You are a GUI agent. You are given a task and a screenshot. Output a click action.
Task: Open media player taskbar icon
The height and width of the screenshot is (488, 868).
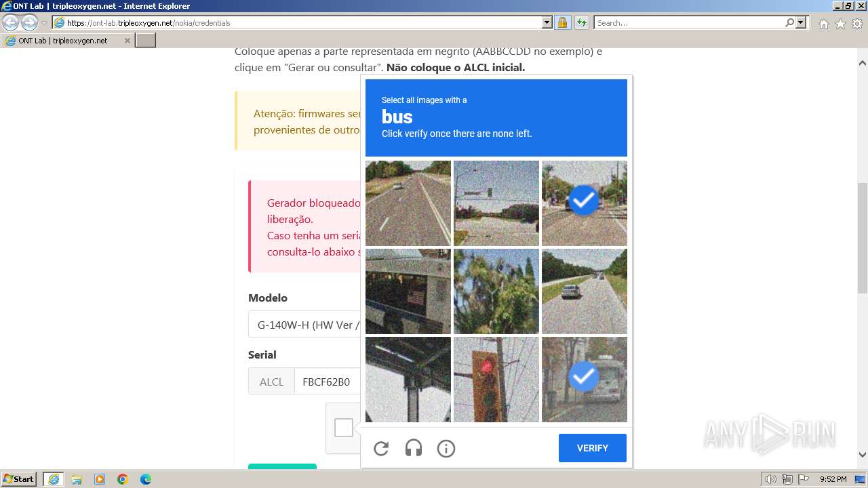[100, 479]
